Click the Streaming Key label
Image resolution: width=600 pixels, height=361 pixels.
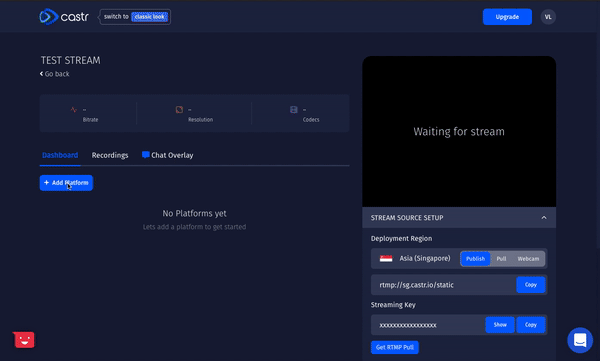click(393, 305)
